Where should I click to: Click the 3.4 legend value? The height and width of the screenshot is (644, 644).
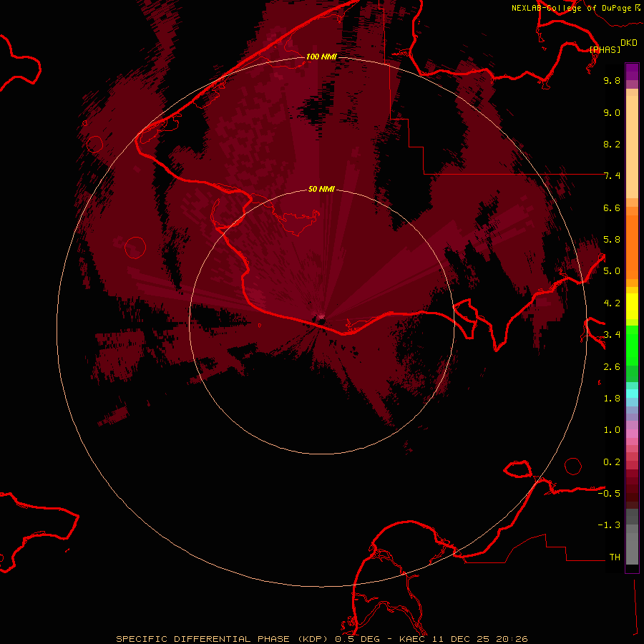[x=612, y=335]
